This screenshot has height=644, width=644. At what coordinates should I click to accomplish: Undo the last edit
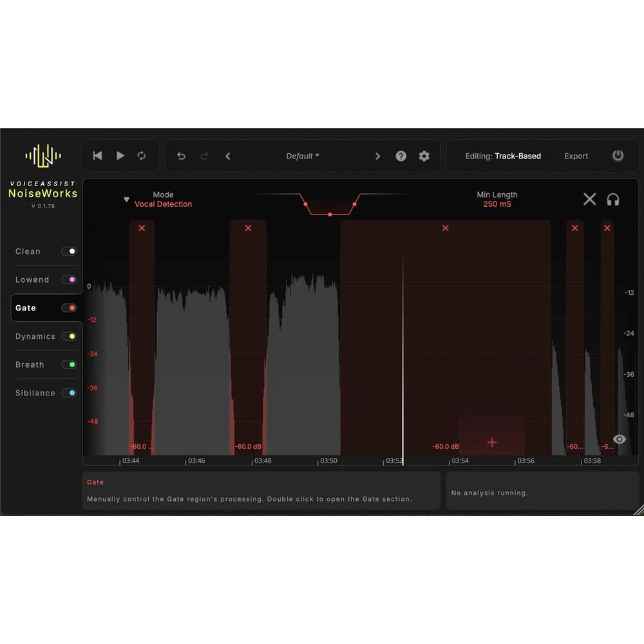pyautogui.click(x=181, y=156)
